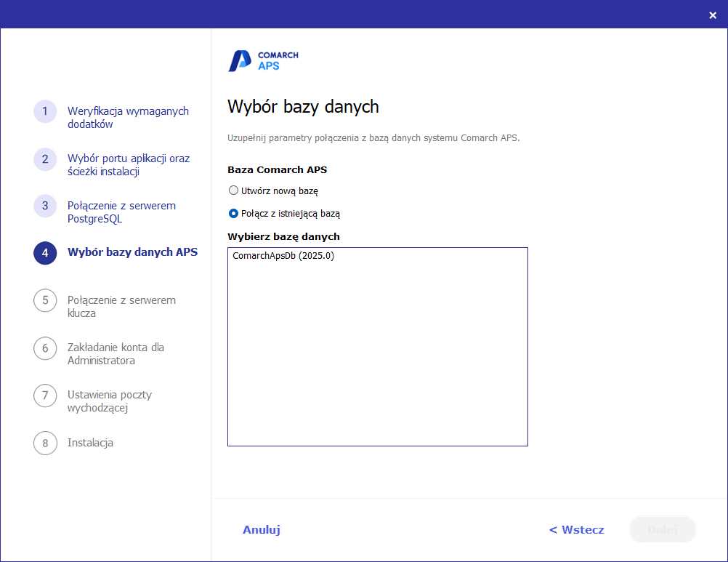Click the disabled Dalej button
728x562 pixels.
[662, 529]
